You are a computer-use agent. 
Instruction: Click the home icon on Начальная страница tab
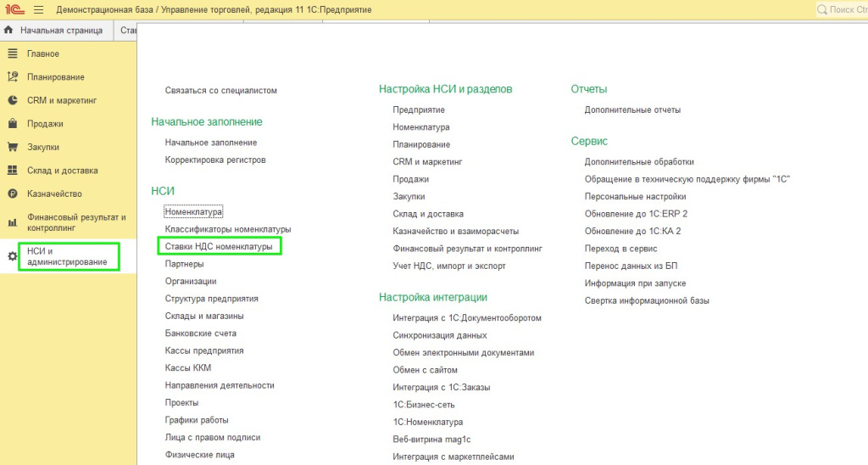8,30
